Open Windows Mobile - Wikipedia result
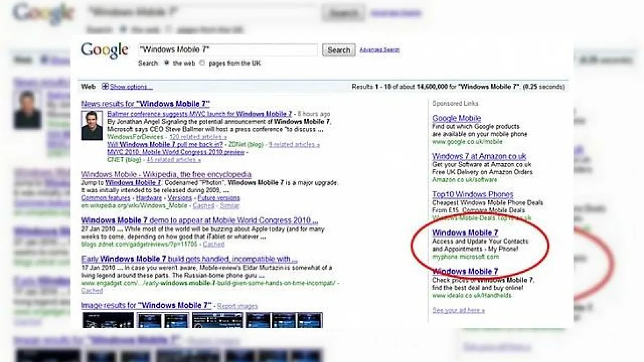This screenshot has width=644, height=362. tap(166, 174)
